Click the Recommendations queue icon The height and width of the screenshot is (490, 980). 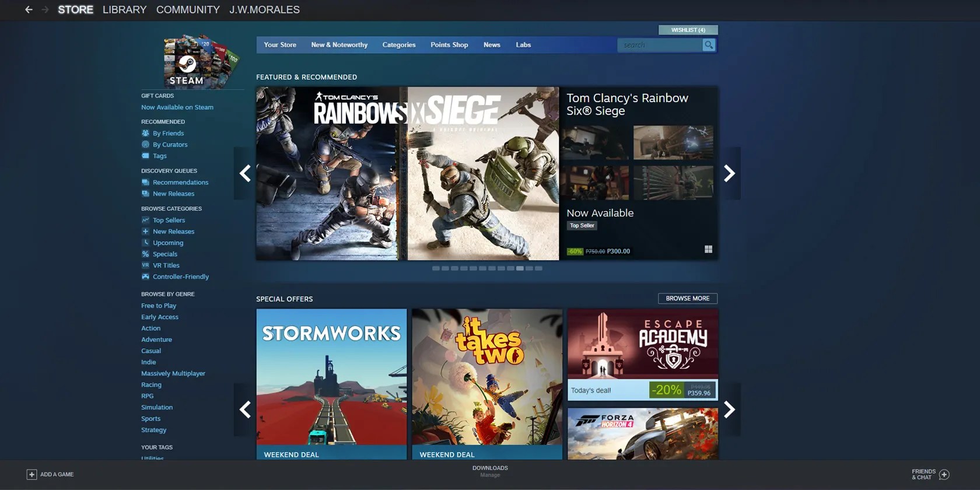145,183
